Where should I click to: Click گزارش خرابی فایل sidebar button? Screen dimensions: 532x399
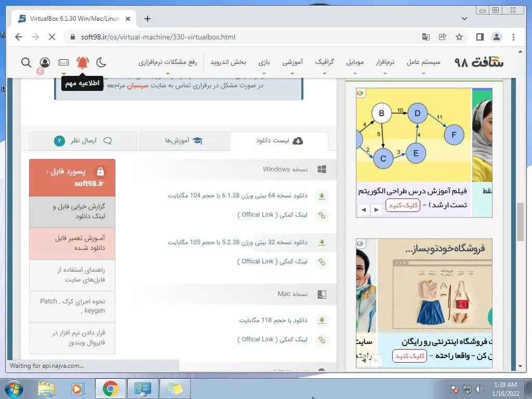click(72, 212)
